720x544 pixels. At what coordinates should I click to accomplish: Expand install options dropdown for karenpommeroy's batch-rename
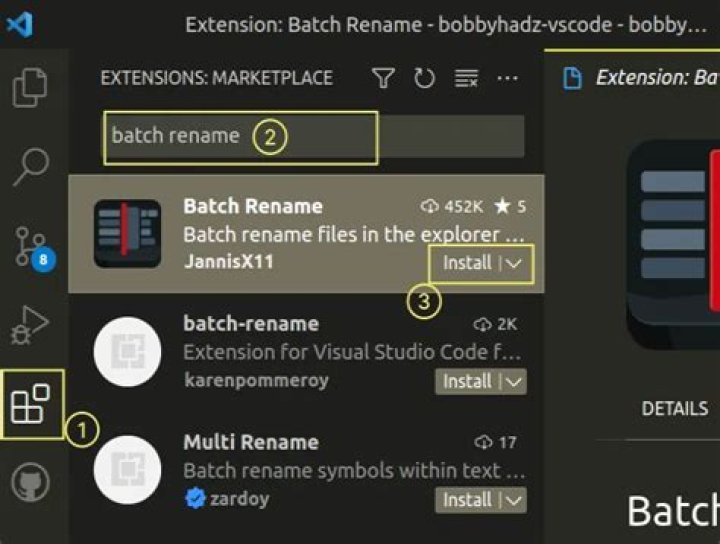[513, 381]
